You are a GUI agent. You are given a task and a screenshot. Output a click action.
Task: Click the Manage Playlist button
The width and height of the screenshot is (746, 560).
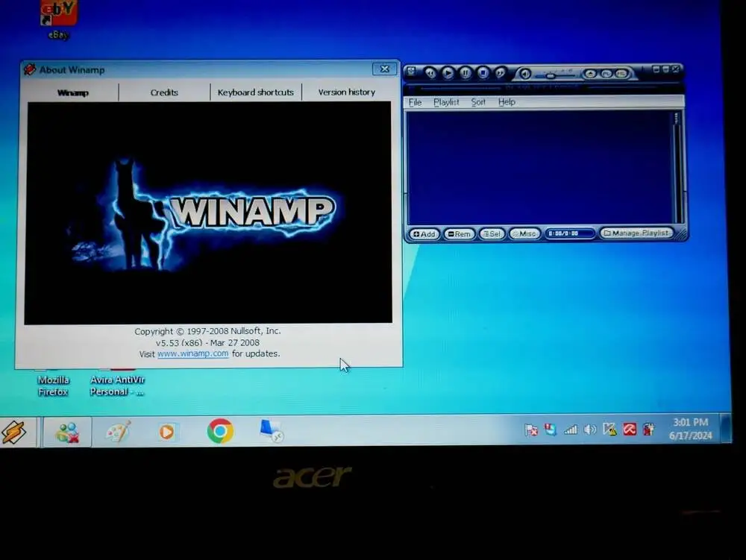[x=636, y=233]
